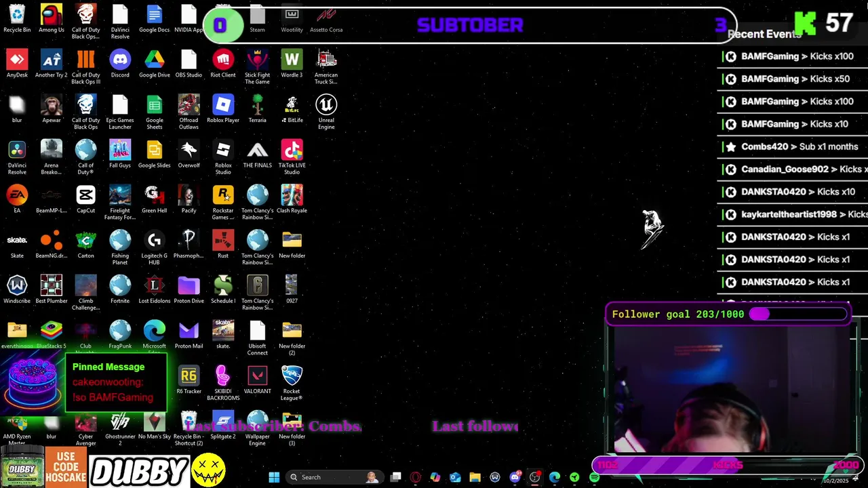The image size is (868, 488).
Task: Launch Pacify desktop icon
Action: (189, 200)
